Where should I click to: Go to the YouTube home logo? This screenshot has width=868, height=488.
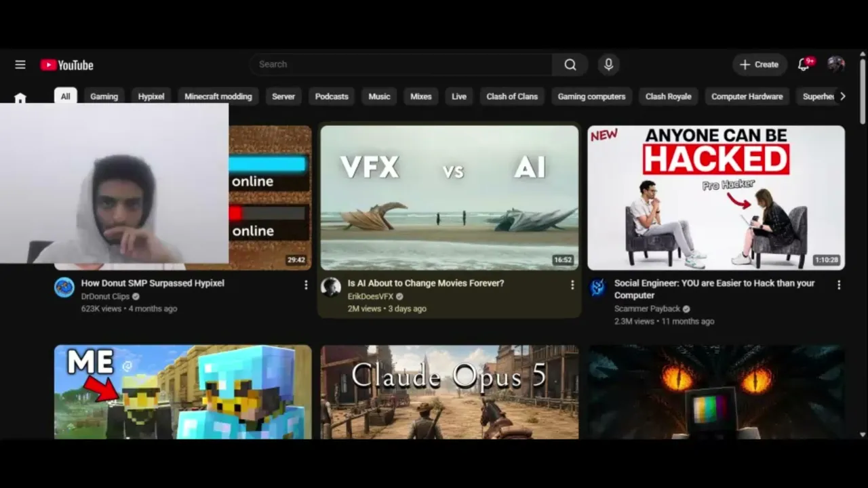pos(66,65)
